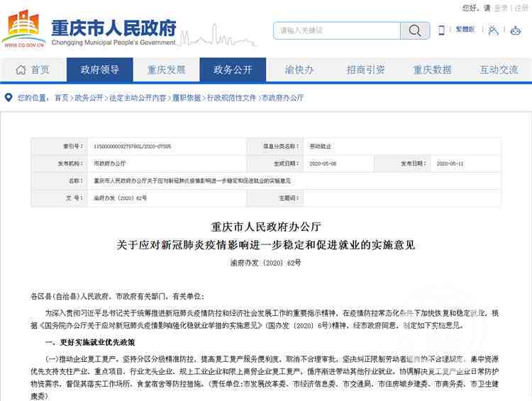The image size is (532, 401).
Task: Open the mobile phone version icon
Action: (441, 30)
